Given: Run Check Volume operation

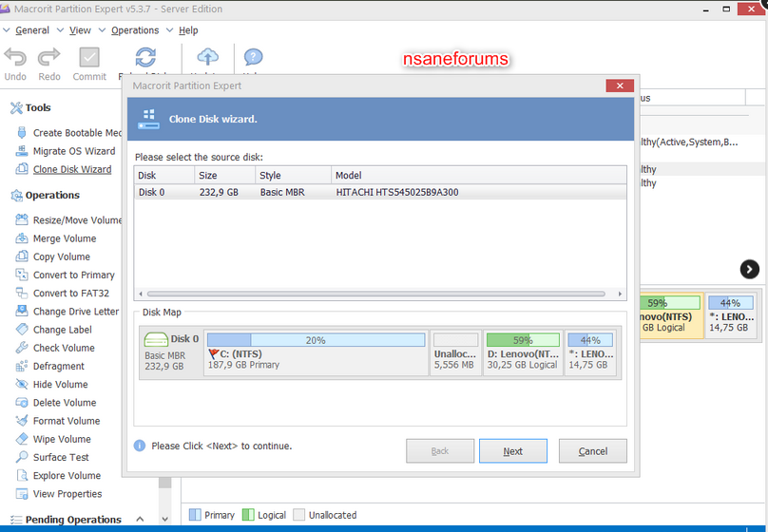Looking at the screenshot, I should tap(55, 348).
